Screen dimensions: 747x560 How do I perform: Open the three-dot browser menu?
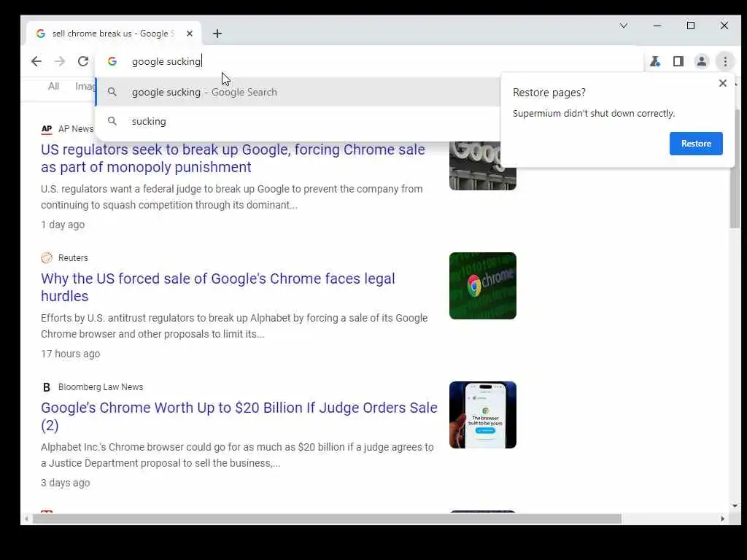pos(725,61)
